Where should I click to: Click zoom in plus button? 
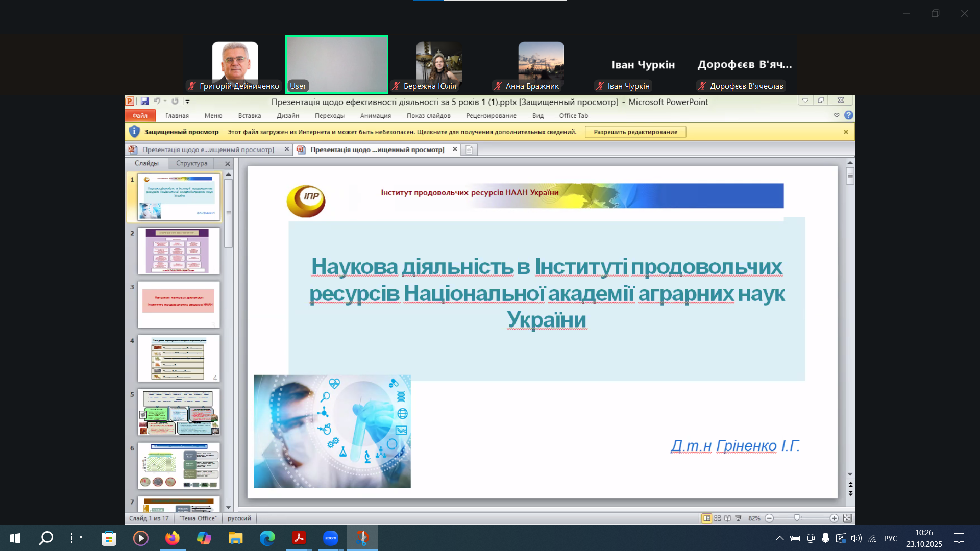click(834, 518)
